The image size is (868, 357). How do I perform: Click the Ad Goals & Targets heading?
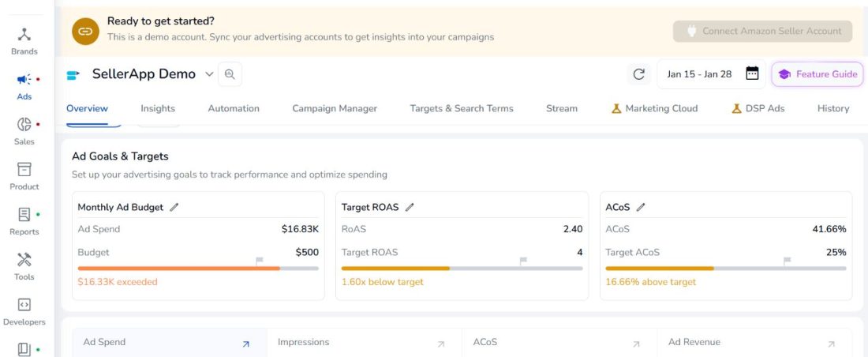click(x=120, y=156)
